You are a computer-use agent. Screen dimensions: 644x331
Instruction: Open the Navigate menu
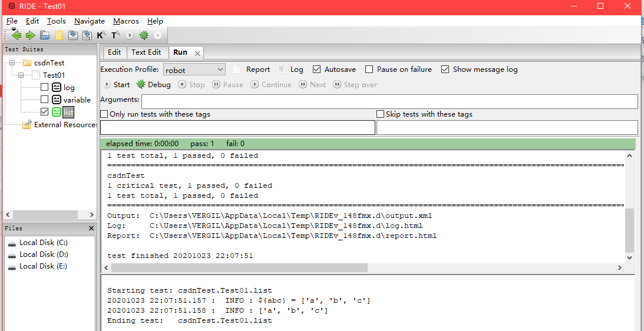[89, 21]
